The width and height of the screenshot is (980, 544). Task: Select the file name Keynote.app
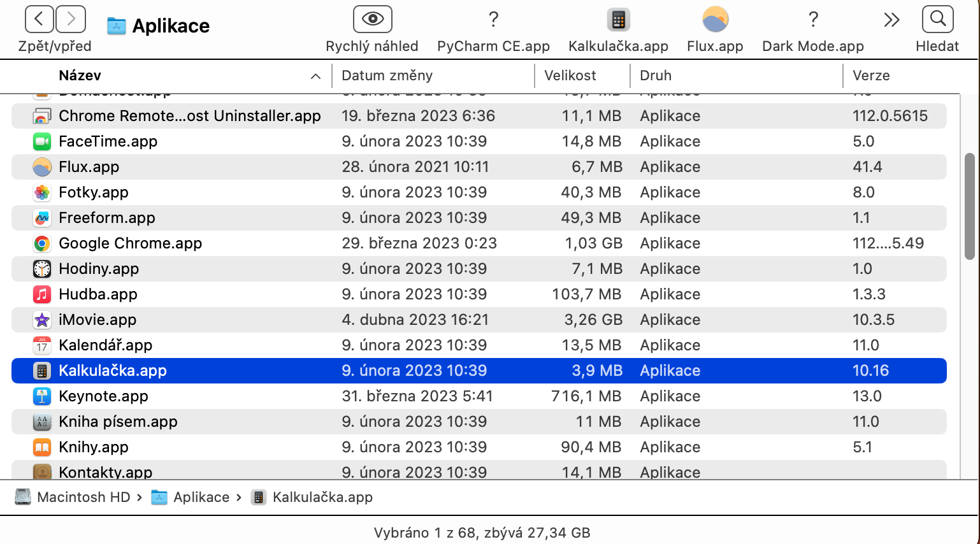104,396
